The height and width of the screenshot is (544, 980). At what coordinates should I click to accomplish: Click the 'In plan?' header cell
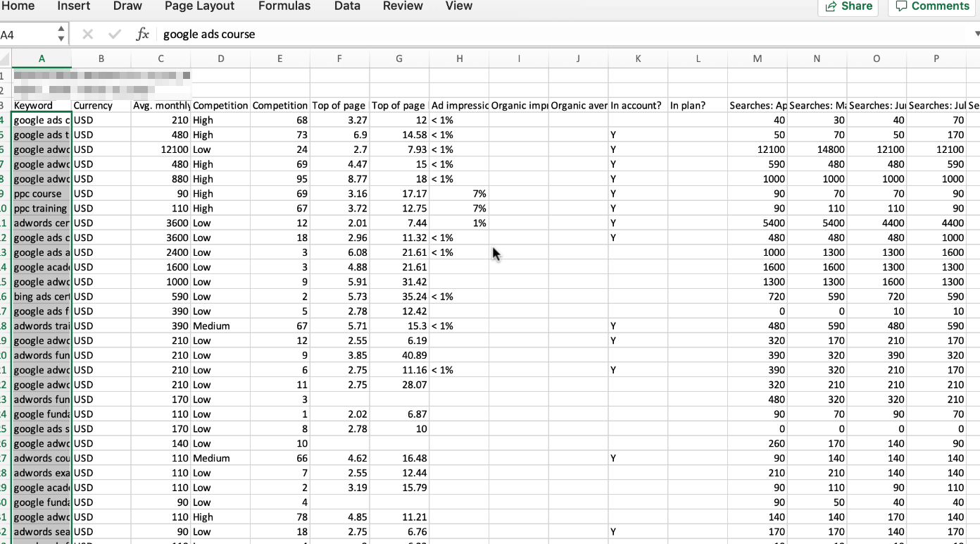pyautogui.click(x=698, y=106)
